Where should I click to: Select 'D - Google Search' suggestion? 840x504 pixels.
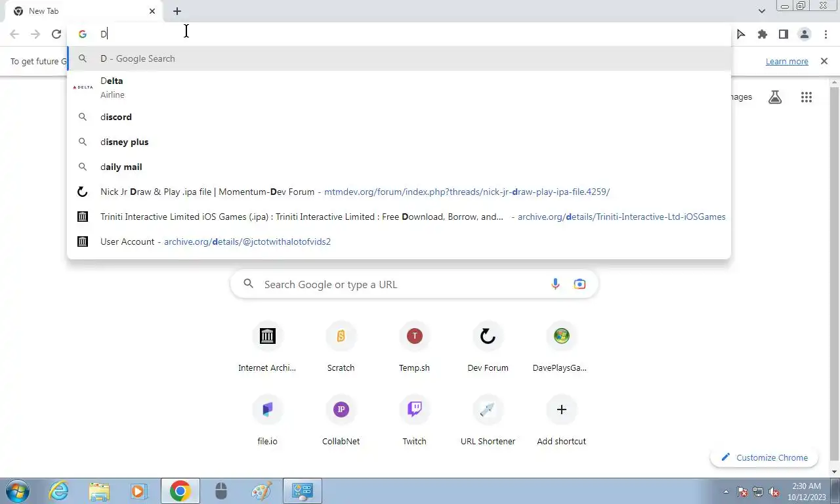(x=399, y=58)
